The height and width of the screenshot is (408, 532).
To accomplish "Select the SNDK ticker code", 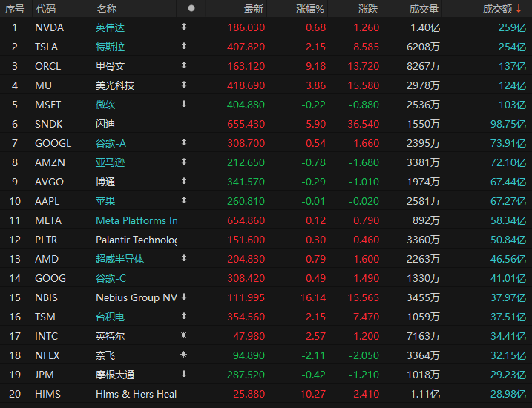I will [x=48, y=124].
